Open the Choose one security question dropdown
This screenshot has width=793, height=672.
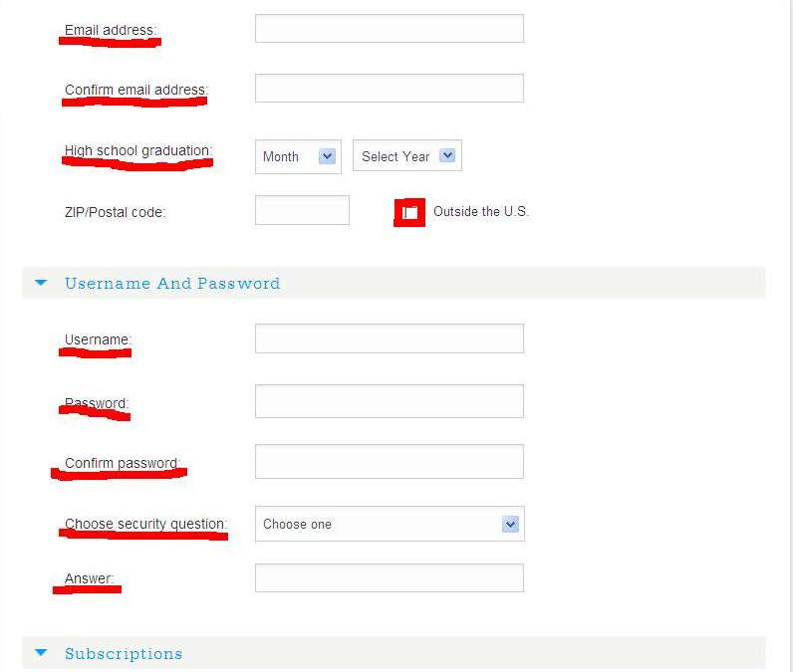tap(390, 524)
